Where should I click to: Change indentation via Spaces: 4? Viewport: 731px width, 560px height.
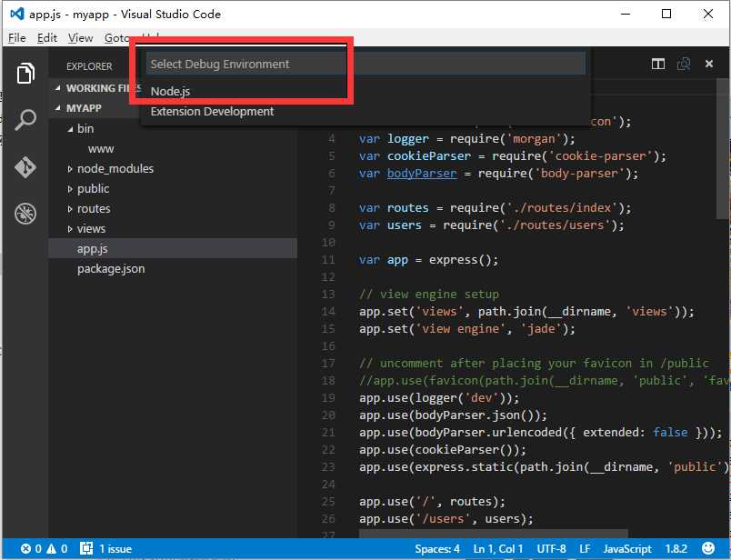pos(437,549)
